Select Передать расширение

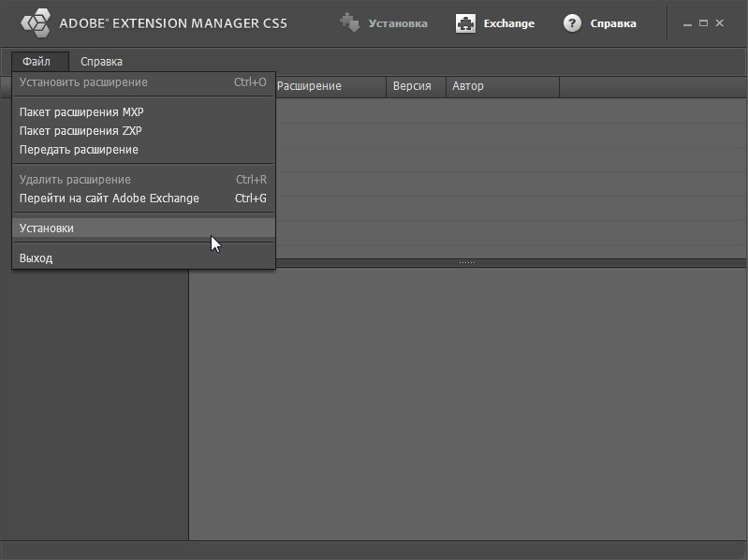coord(143,149)
